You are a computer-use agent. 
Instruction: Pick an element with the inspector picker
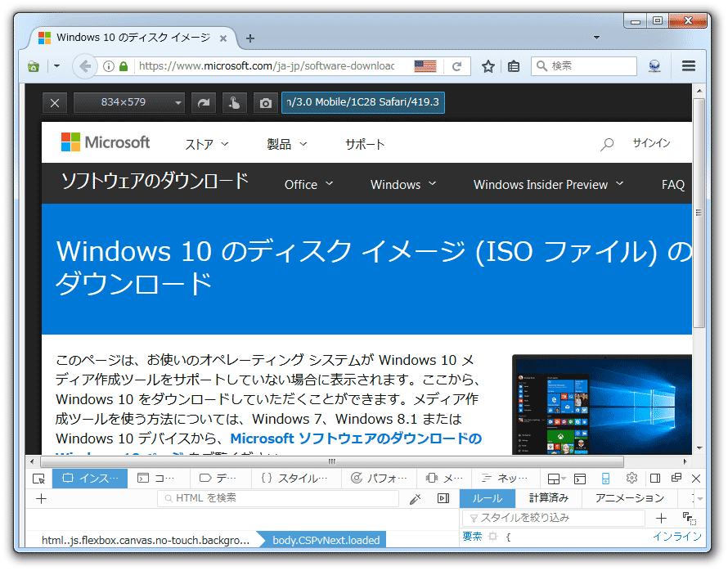pyautogui.click(x=39, y=479)
